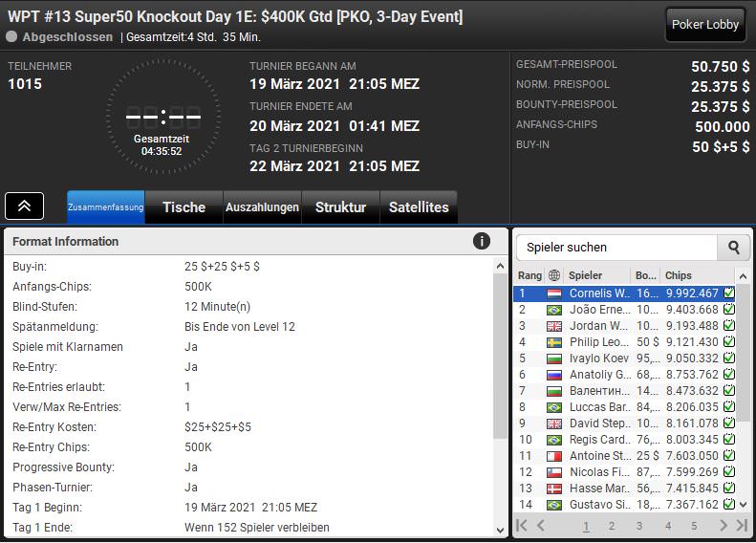Select player row Philip Leo...
This screenshot has width=756, height=543.
click(624, 342)
